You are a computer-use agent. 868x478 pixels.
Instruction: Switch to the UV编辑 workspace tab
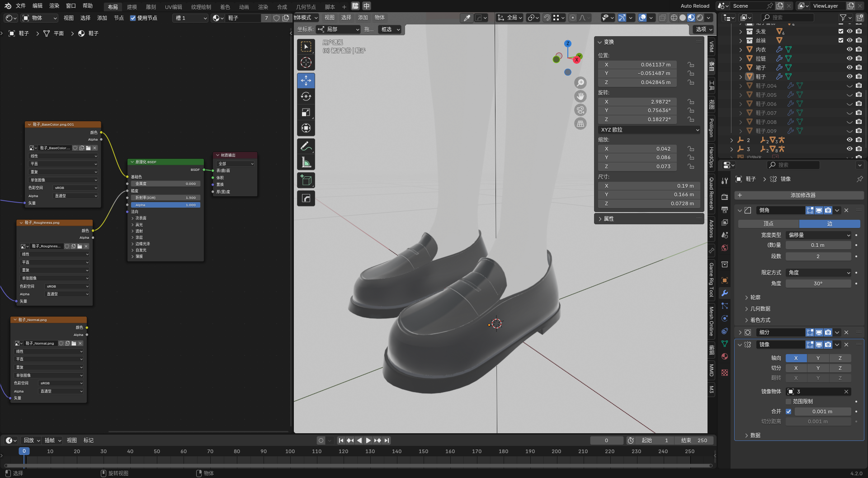coord(173,7)
